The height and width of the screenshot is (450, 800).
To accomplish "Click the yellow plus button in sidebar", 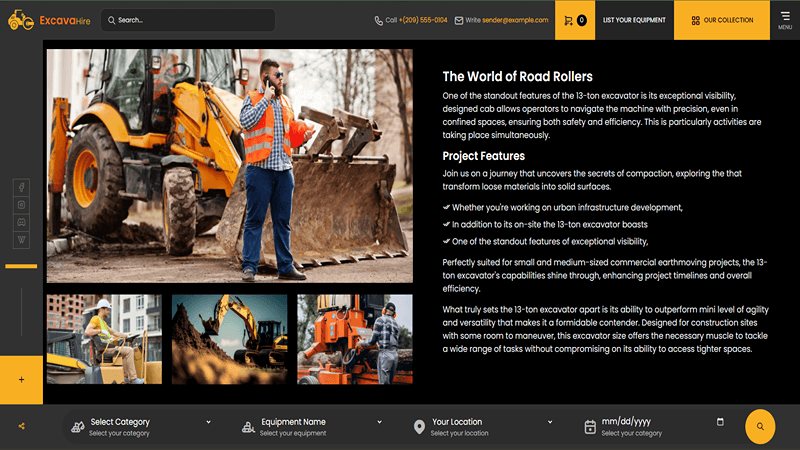I will point(21,380).
